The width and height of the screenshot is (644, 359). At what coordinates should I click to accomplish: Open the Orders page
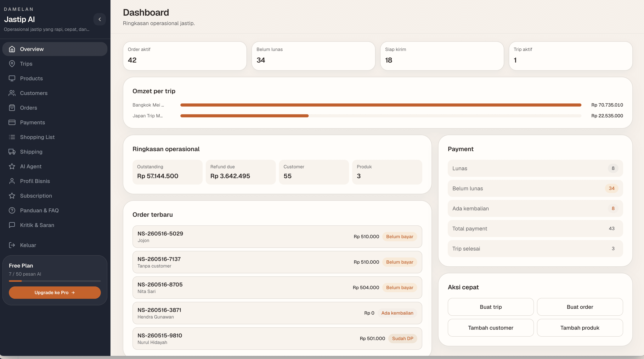pyautogui.click(x=55, y=108)
